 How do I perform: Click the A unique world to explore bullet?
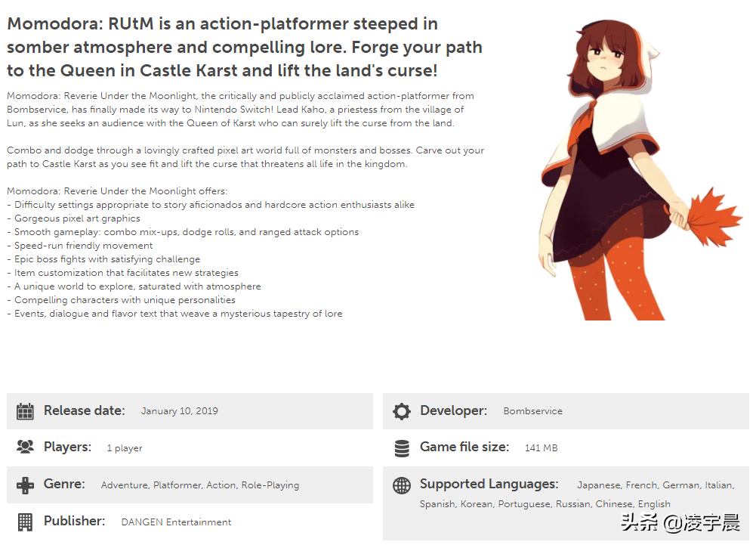tap(134, 286)
